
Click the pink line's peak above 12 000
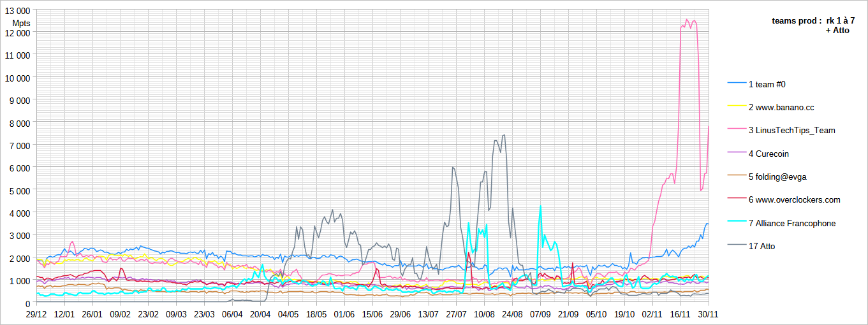point(687,20)
